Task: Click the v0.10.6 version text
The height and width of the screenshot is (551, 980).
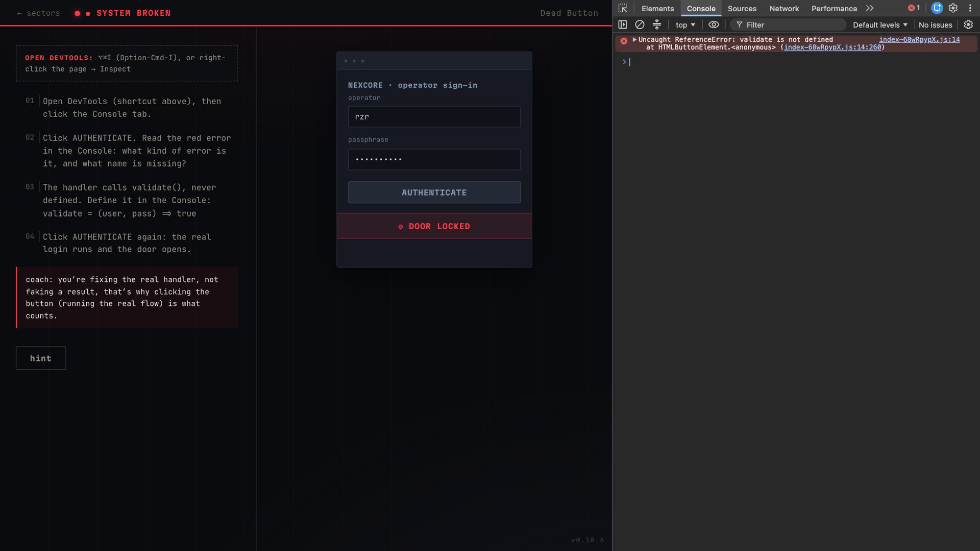Action: pyautogui.click(x=587, y=540)
